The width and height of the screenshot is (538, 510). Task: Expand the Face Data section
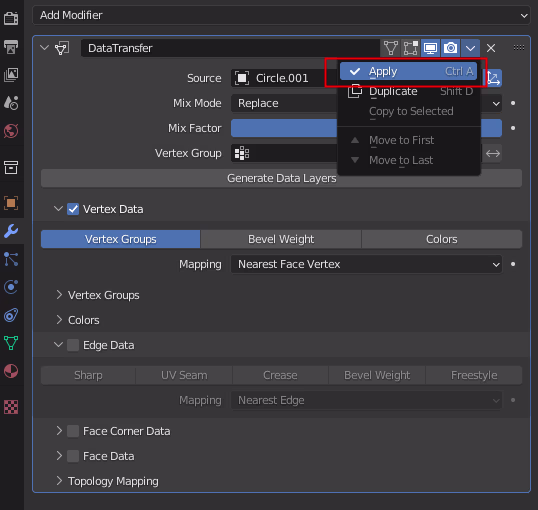pyautogui.click(x=59, y=456)
